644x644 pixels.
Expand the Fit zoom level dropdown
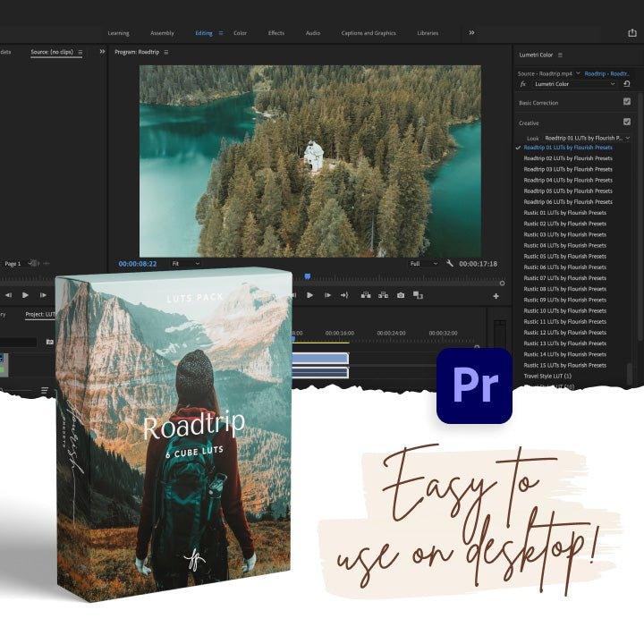point(185,264)
